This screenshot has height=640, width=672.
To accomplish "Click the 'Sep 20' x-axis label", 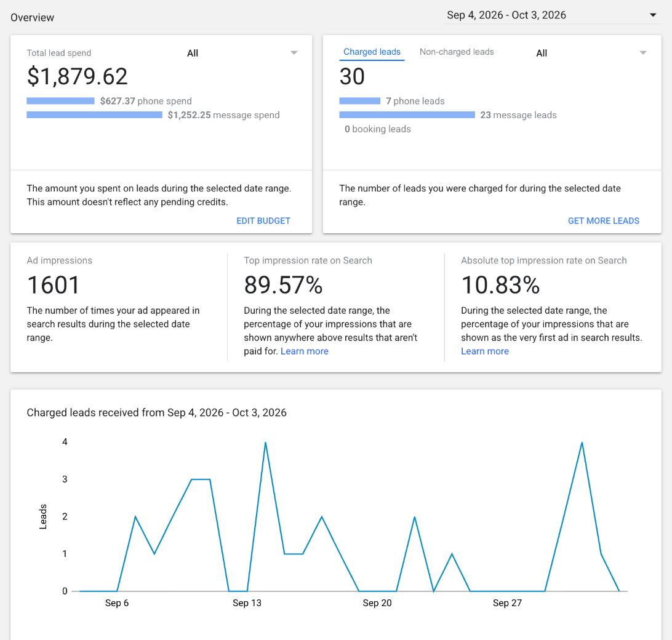I will coord(377,602).
